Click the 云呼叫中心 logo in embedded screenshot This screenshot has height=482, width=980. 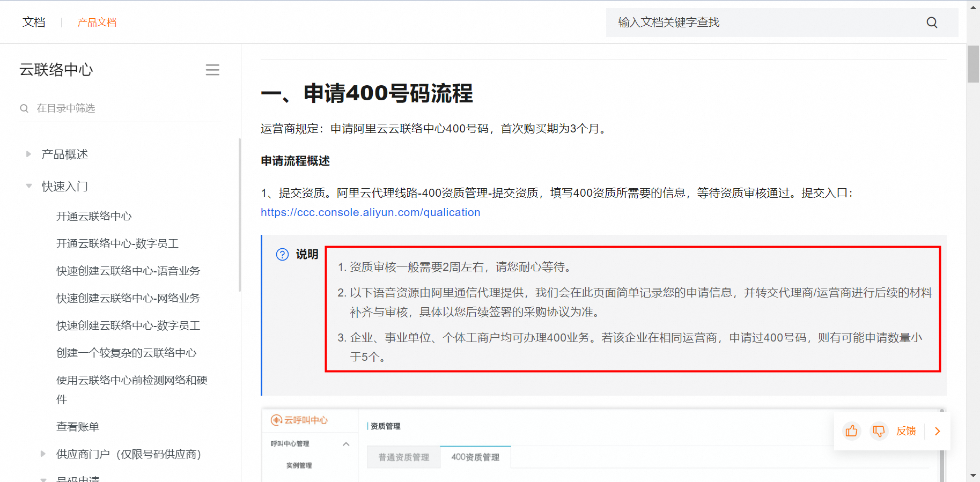[299, 420]
